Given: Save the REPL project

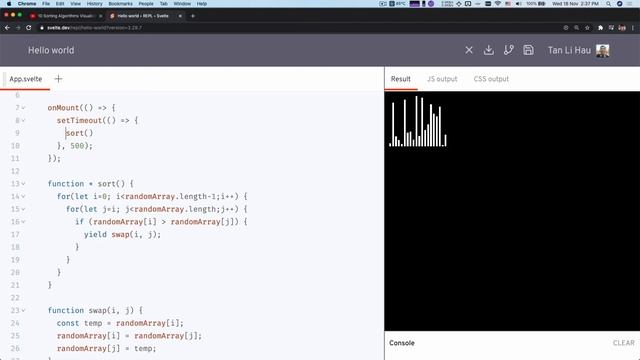Looking at the screenshot, I should coord(528,50).
